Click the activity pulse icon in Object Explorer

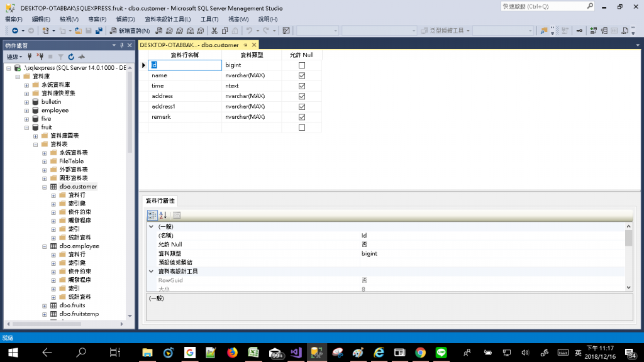coord(82,57)
